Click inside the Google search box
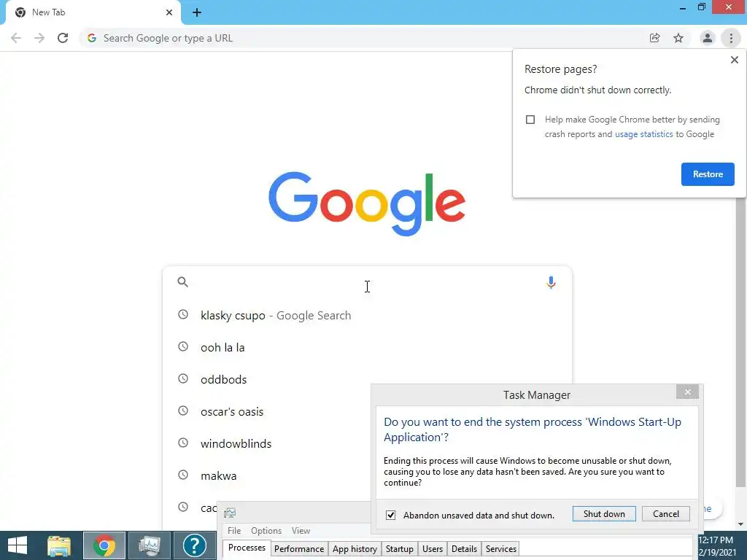The height and width of the screenshot is (560, 747). point(367,282)
